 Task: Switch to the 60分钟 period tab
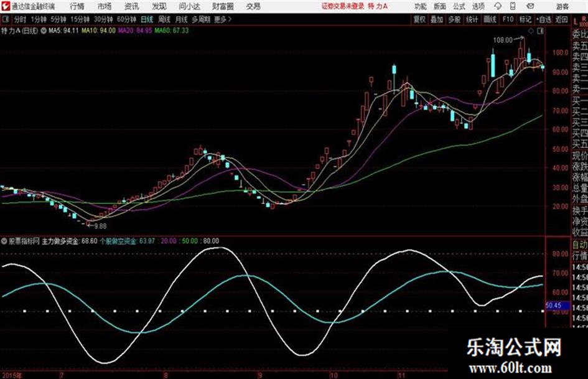tap(126, 19)
